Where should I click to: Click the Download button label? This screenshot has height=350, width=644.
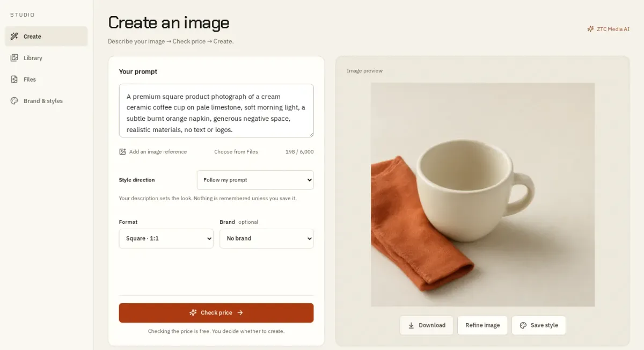click(x=432, y=325)
